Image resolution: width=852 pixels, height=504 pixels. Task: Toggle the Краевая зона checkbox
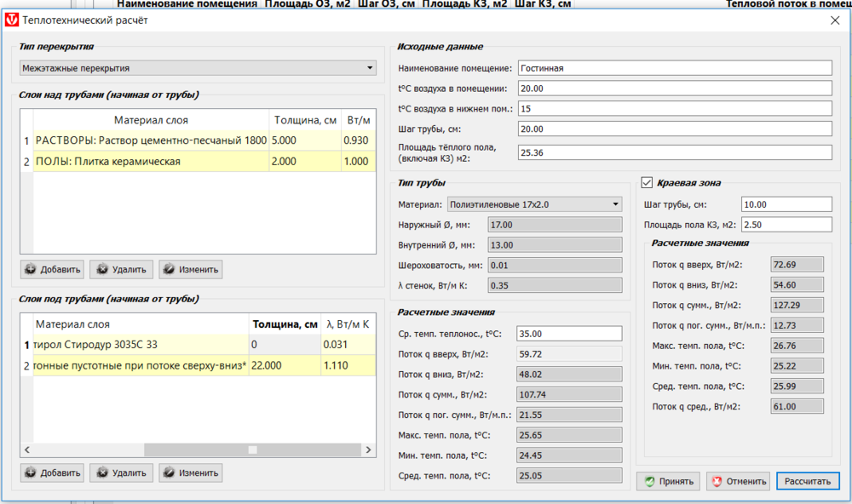tap(648, 182)
